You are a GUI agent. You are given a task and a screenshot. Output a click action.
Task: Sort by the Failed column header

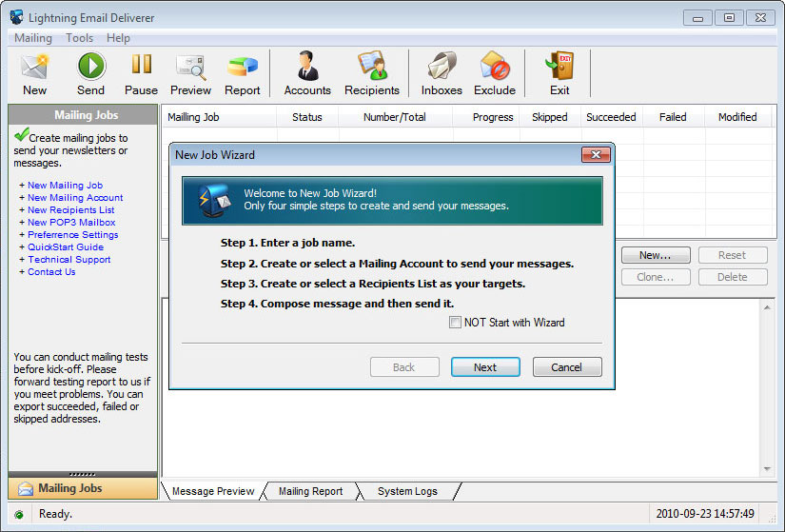[x=673, y=117]
